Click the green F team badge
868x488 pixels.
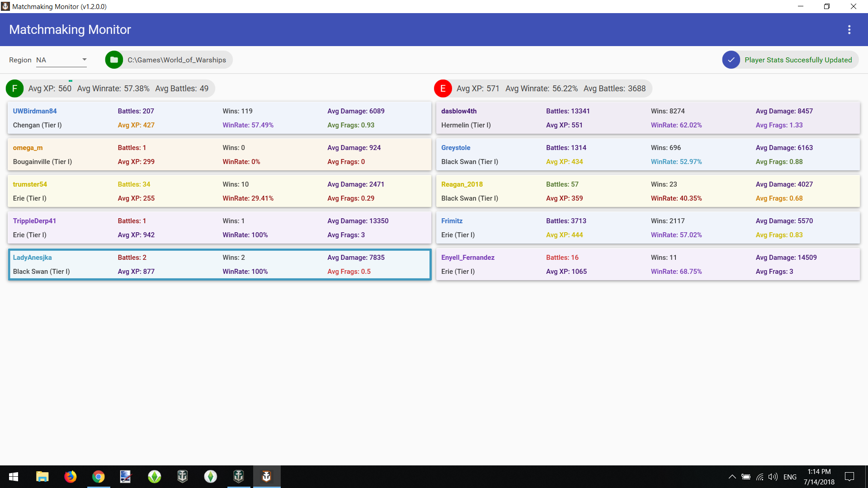tap(14, 89)
